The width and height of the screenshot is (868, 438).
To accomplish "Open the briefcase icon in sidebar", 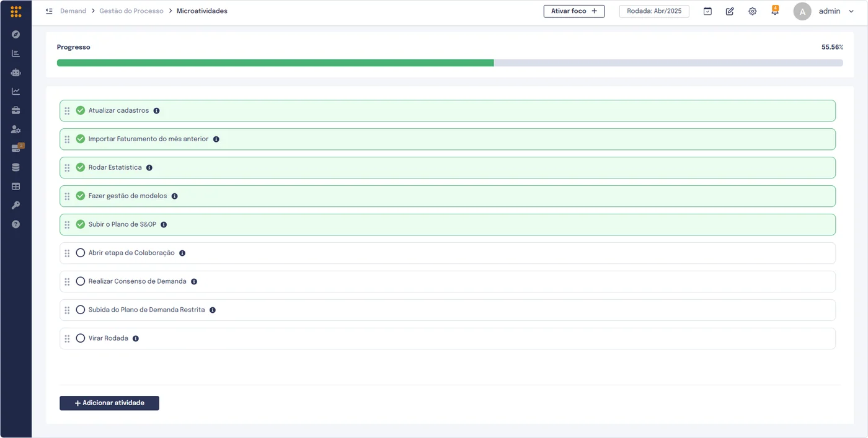I will pyautogui.click(x=15, y=110).
